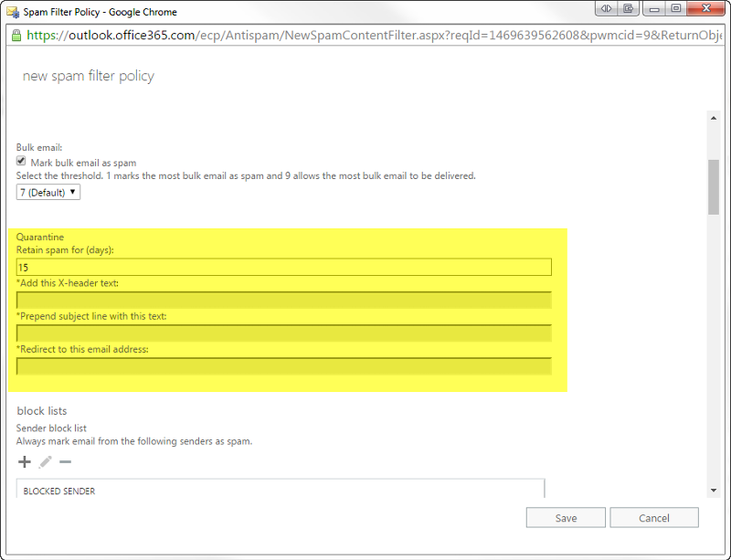Minimize the Spam Filter Policy window
The image size is (731, 560).
click(x=654, y=8)
